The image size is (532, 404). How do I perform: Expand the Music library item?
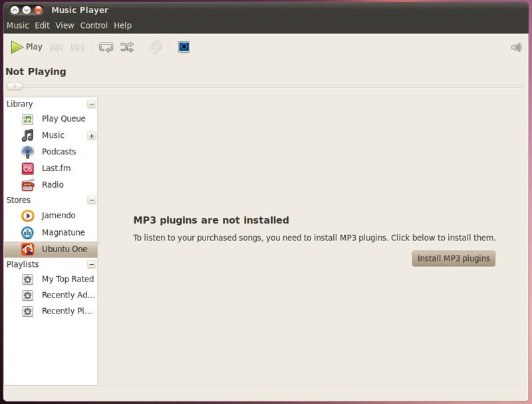click(x=92, y=136)
